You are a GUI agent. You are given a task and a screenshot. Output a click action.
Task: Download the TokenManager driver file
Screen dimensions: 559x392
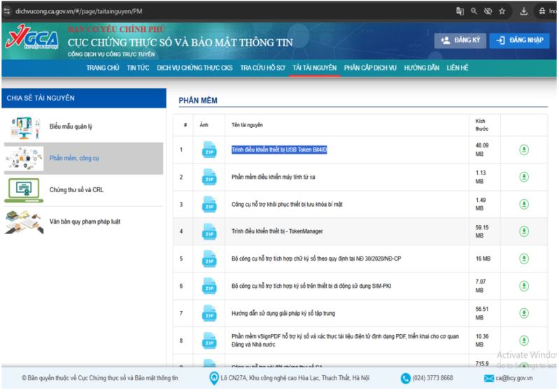524,231
